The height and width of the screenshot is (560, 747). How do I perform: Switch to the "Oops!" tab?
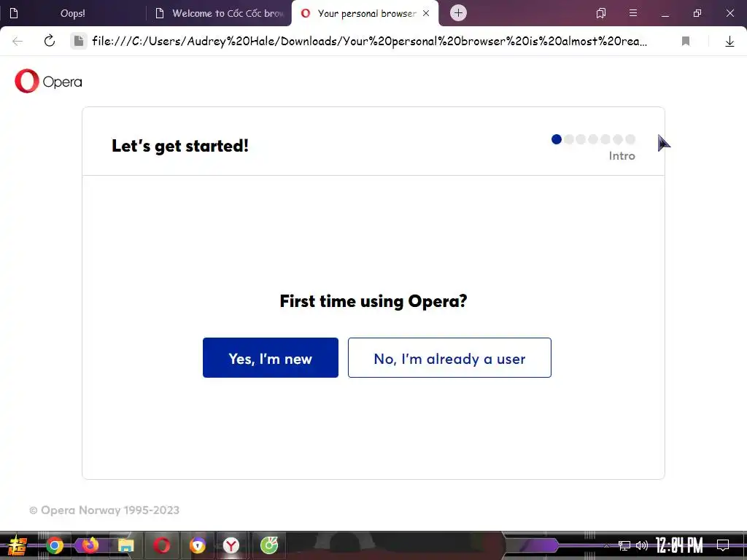72,13
